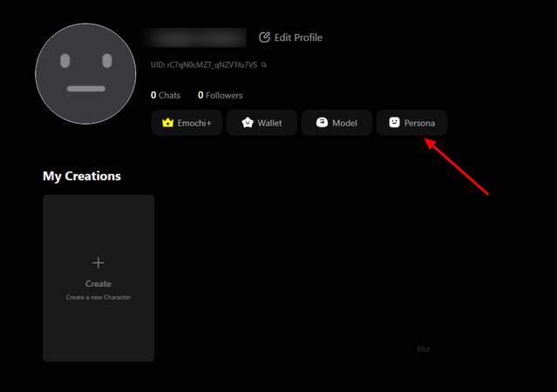Screen dimensions: 557x392
Task: Click the Blur label at bottom right
Action: pos(424,349)
